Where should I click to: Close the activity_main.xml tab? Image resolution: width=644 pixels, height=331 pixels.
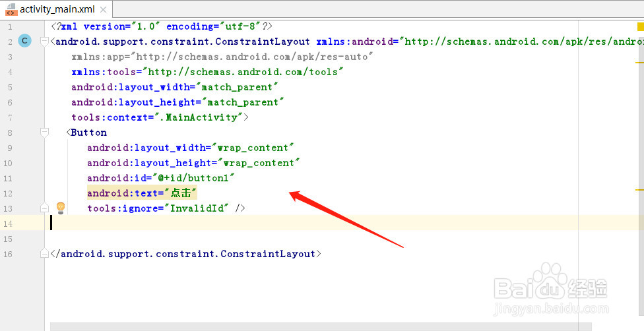(104, 9)
